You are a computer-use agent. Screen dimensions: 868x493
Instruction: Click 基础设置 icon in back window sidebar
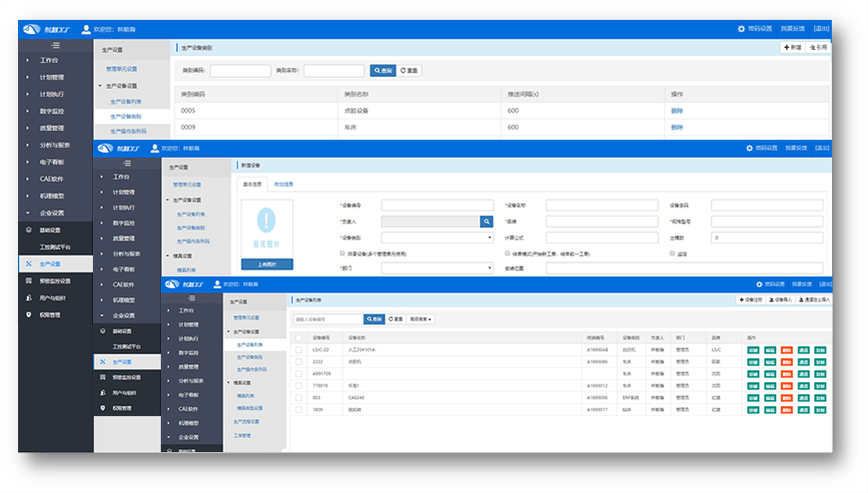(x=29, y=230)
